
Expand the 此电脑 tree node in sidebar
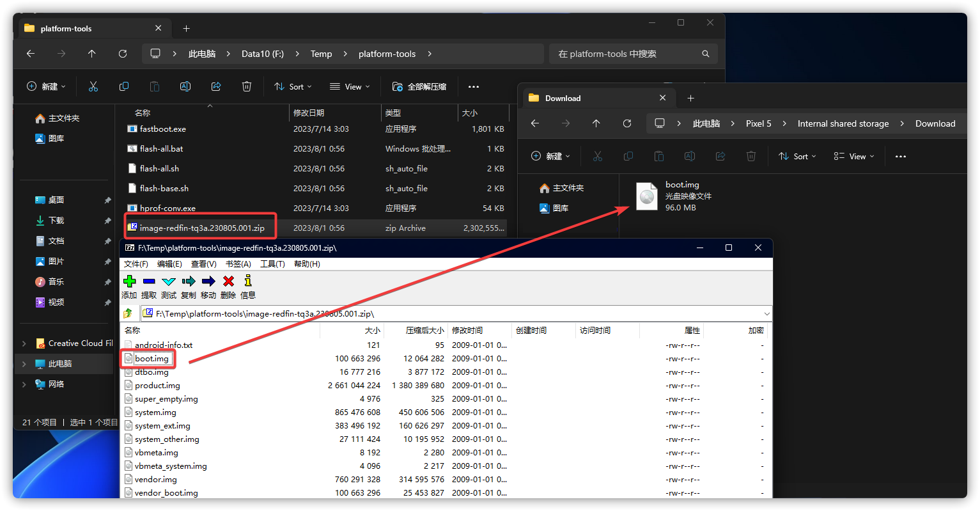pyautogui.click(x=24, y=364)
